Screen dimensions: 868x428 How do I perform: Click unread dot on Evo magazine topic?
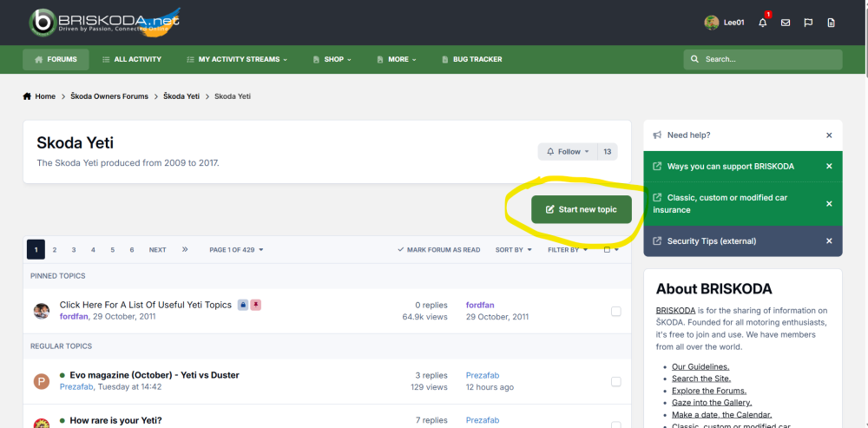pos(62,375)
